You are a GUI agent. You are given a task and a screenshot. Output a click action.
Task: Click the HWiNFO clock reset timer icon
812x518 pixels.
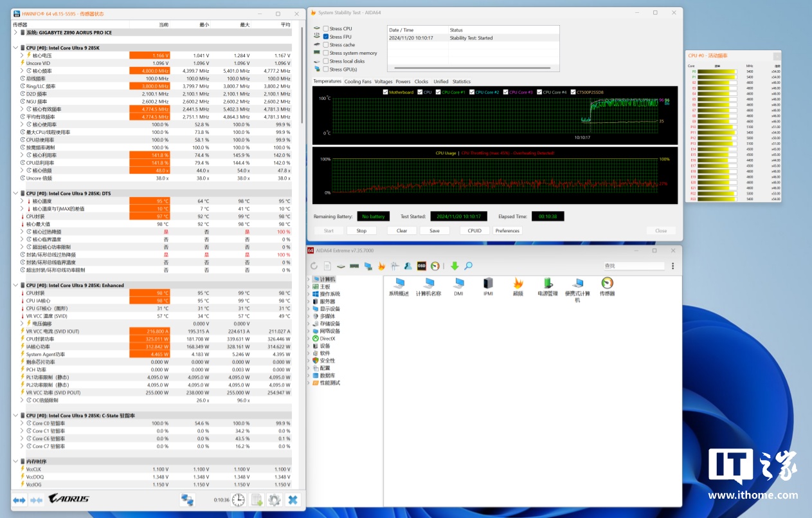click(x=239, y=500)
